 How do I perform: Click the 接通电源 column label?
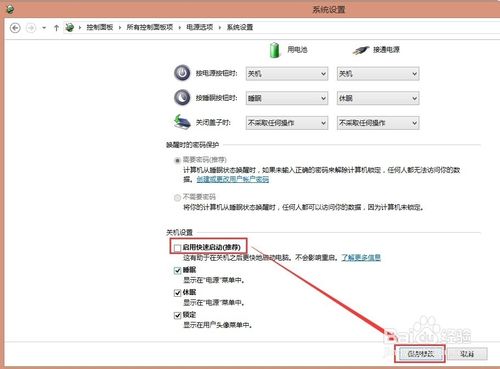[x=386, y=50]
